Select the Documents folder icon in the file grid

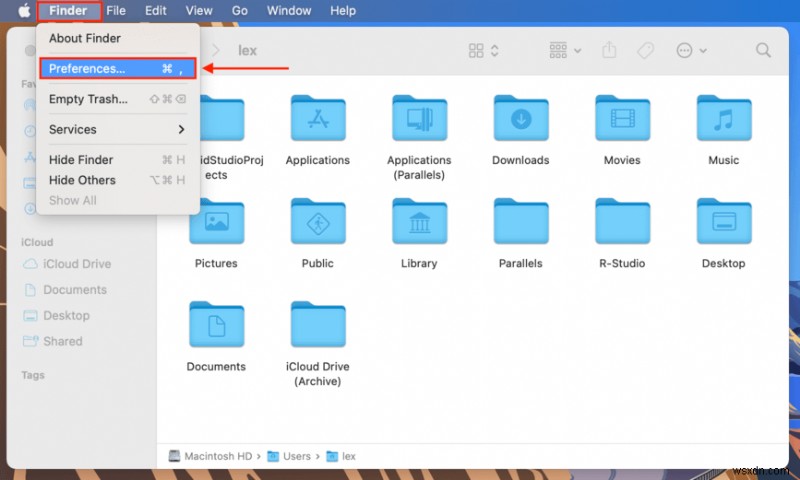(x=216, y=324)
